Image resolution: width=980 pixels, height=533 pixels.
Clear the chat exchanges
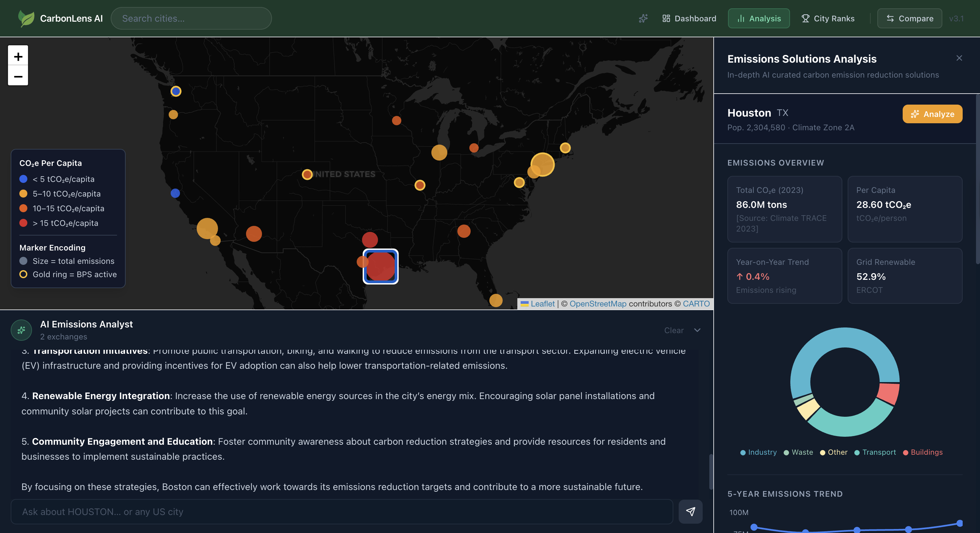(x=673, y=330)
